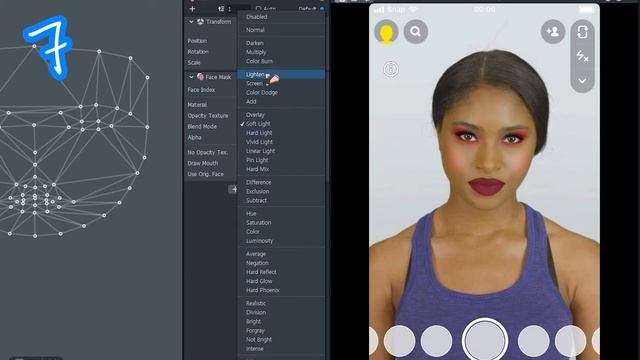This screenshot has height=360, width=640.
Task: Pick Not Bright blend mode
Action: click(x=259, y=340)
